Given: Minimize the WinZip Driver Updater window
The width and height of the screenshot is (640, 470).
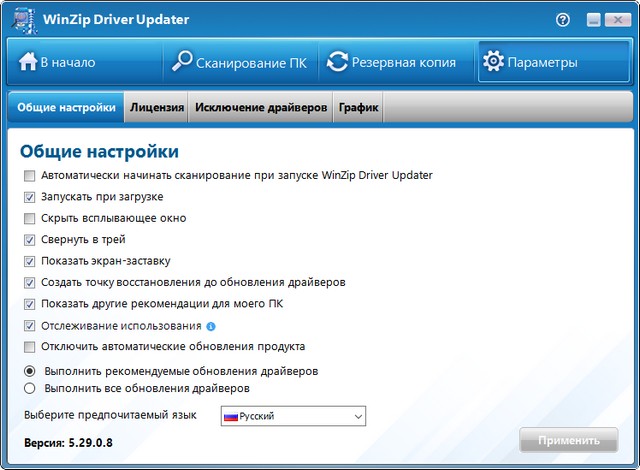Looking at the screenshot, I should click(x=593, y=20).
